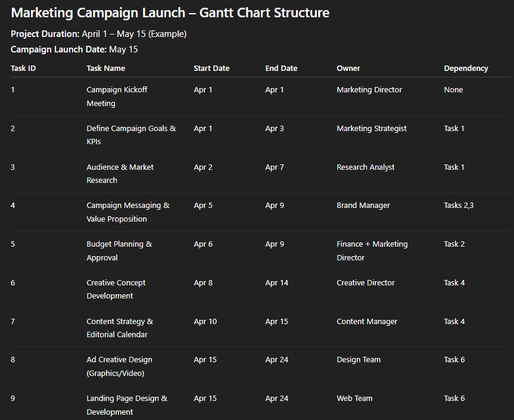Click the 'Content Manager' owner cell

coord(367,322)
